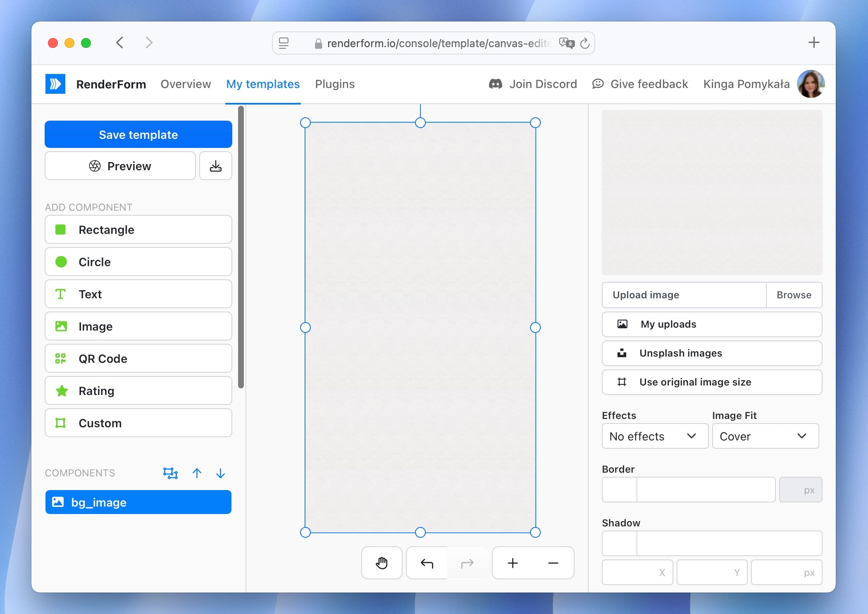Click the download template icon button
Screen dimensions: 868x614
coord(216,166)
